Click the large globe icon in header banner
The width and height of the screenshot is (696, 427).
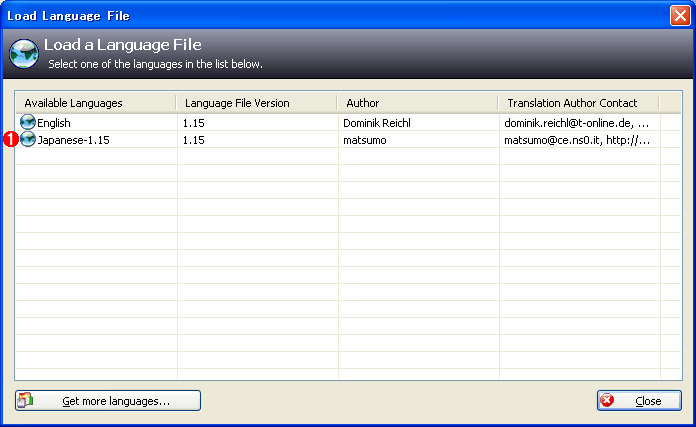24,54
